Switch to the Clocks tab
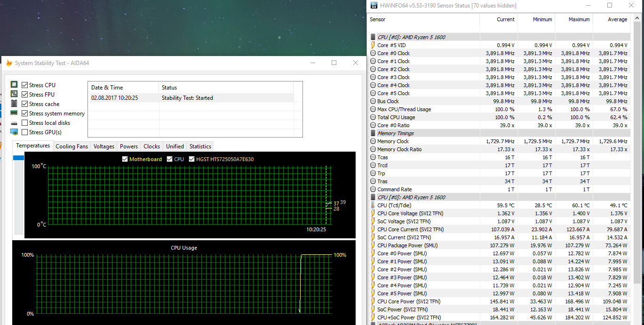The image size is (644, 325). coord(152,146)
